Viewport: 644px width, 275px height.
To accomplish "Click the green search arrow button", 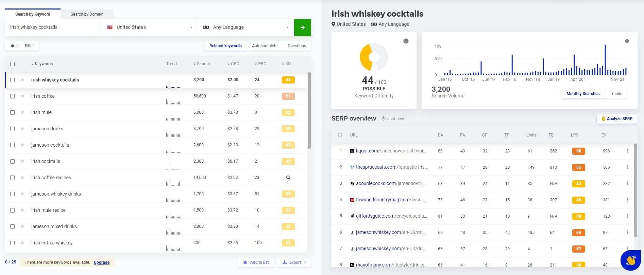I will [302, 27].
